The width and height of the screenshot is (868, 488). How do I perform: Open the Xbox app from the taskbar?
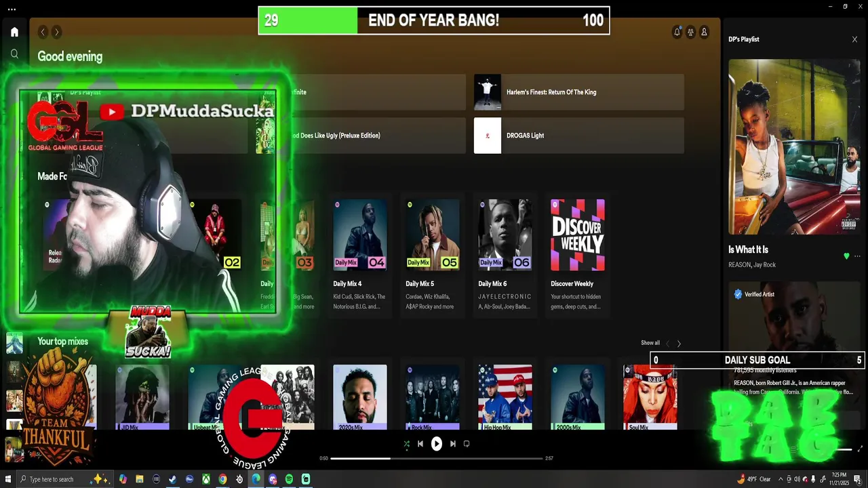tap(205, 479)
